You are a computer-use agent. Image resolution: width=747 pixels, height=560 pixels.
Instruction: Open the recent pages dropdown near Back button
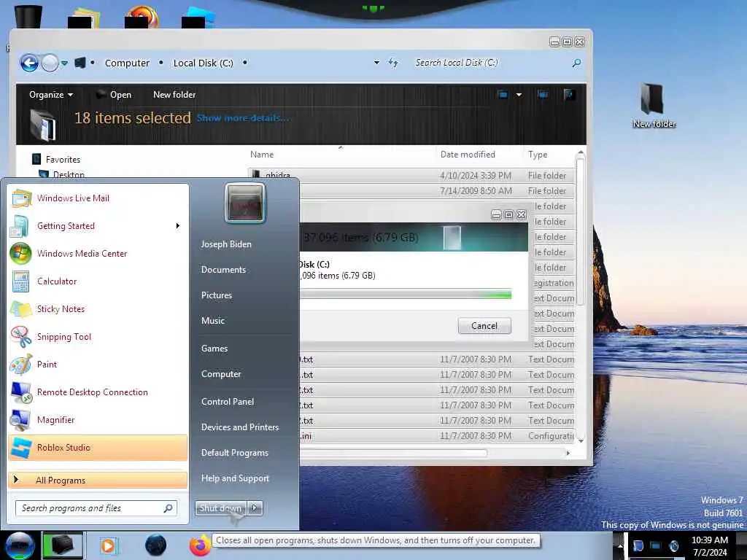point(64,63)
